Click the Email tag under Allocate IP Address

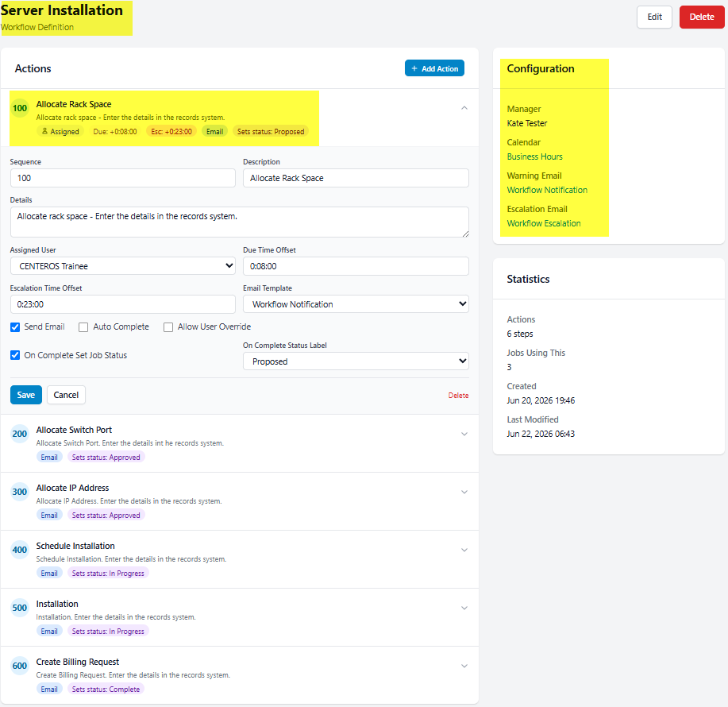pos(49,515)
